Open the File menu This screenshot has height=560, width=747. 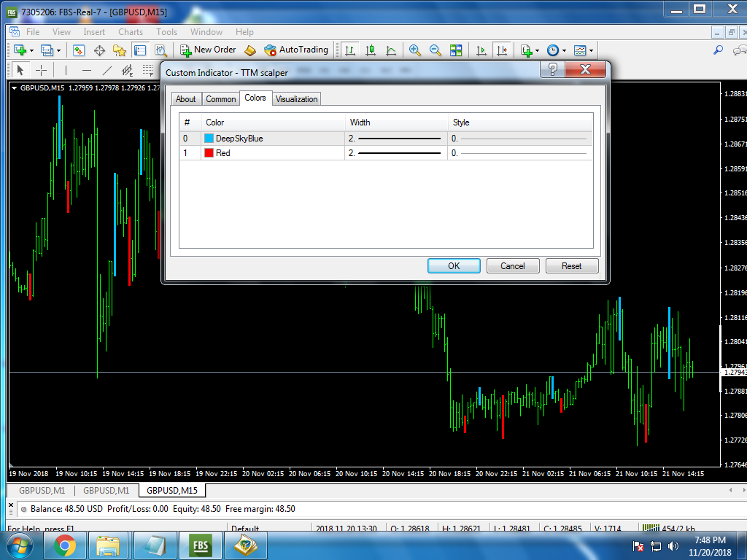click(33, 32)
